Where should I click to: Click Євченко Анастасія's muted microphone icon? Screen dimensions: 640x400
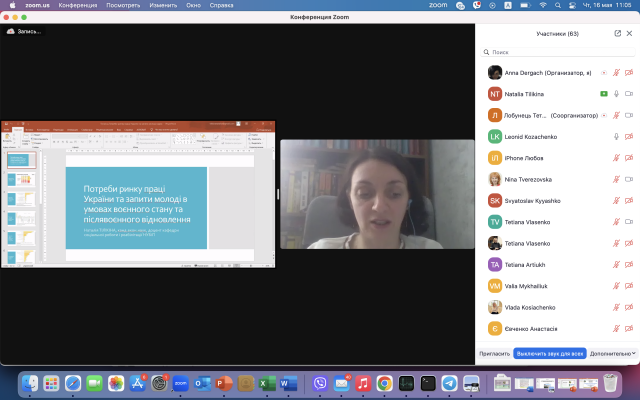coord(616,329)
